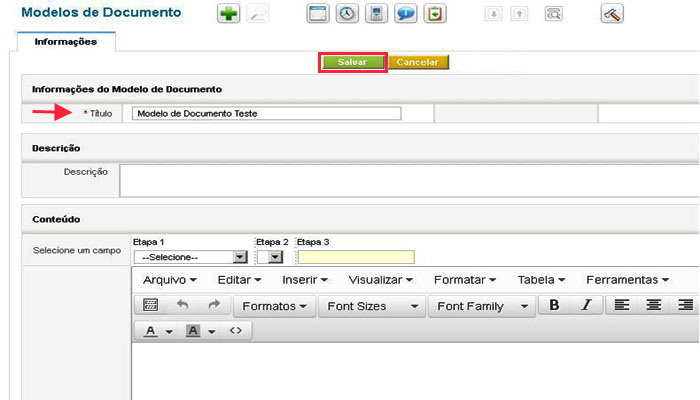Click the window layout icon in toolbar
700x400 pixels.
[x=317, y=14]
